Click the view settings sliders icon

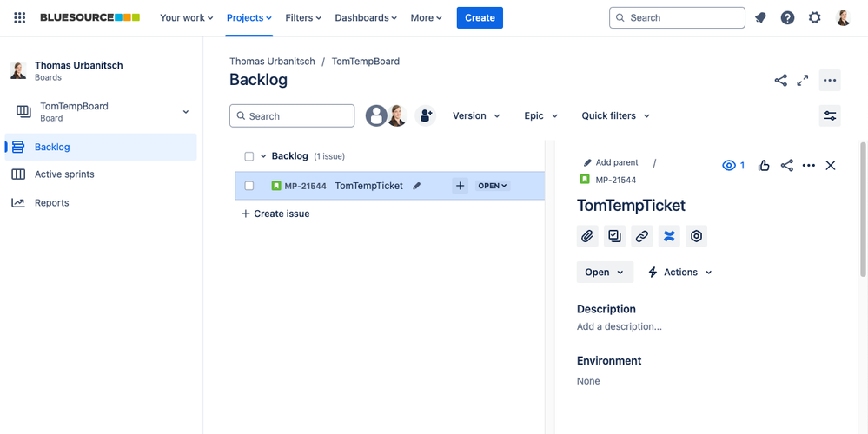(830, 115)
